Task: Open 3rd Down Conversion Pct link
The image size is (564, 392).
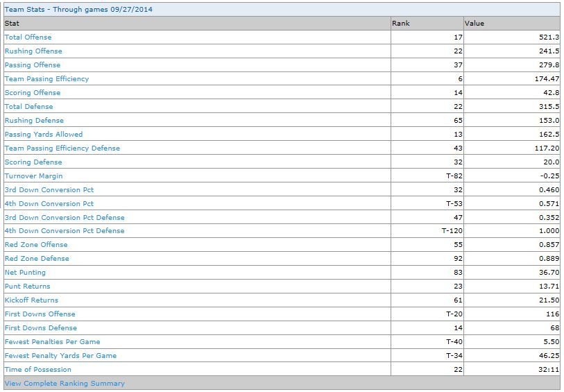Action: click(49, 189)
